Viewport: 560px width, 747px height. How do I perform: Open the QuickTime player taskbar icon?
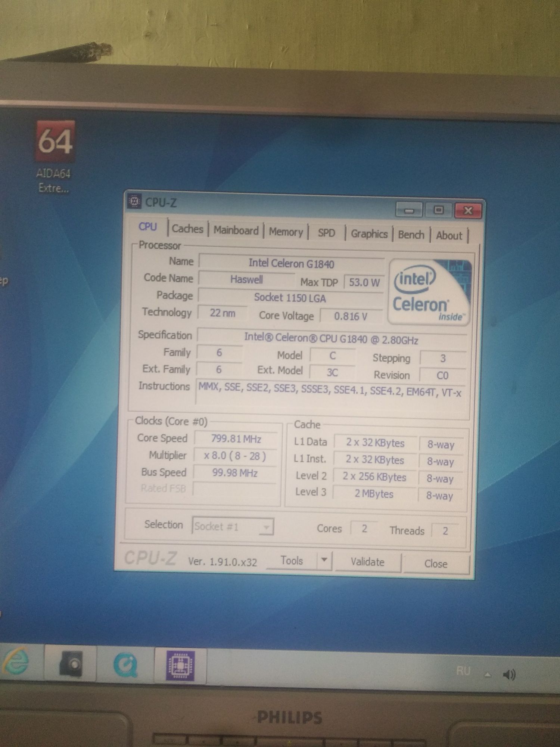tap(126, 666)
